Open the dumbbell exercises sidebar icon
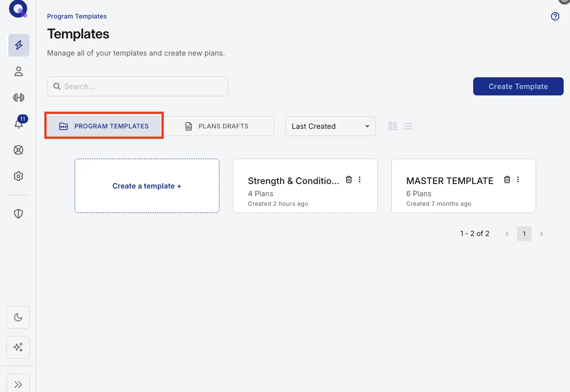Image resolution: width=570 pixels, height=392 pixels. [19, 97]
